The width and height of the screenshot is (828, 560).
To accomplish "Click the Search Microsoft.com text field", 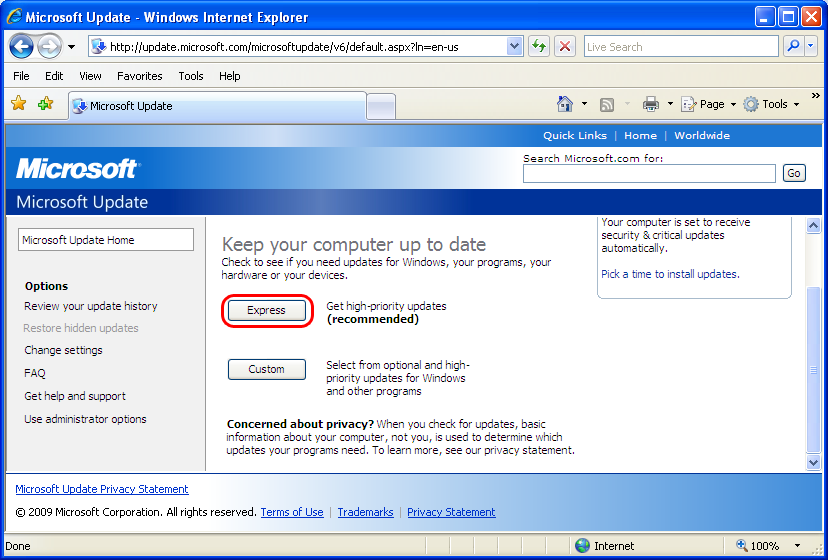I will click(x=649, y=174).
